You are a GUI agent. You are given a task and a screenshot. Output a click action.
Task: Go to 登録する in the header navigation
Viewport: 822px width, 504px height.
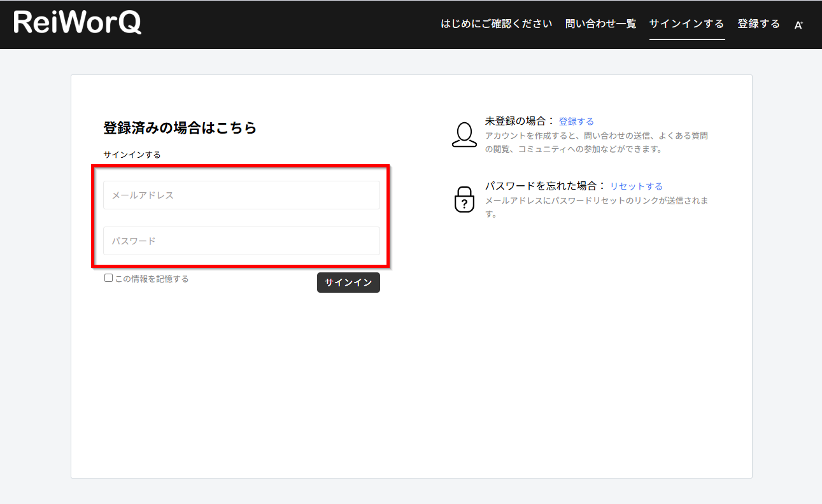758,24
